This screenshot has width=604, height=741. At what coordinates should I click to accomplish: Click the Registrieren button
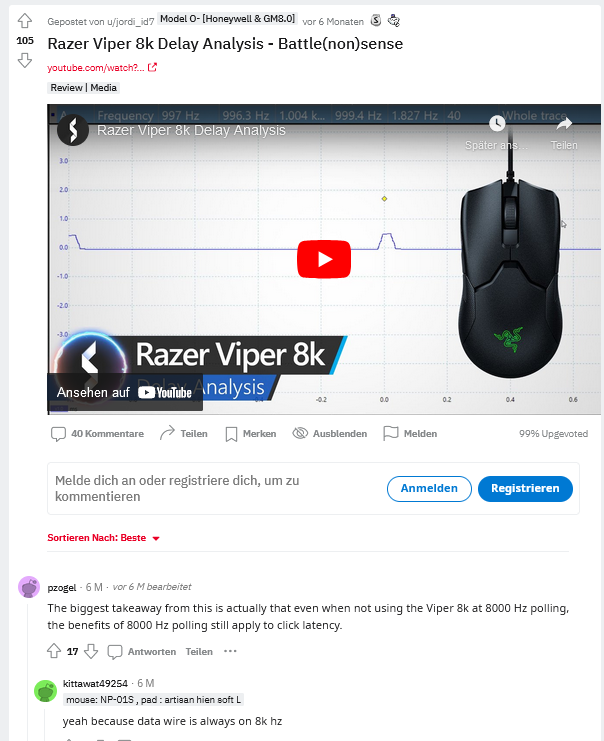(x=525, y=489)
